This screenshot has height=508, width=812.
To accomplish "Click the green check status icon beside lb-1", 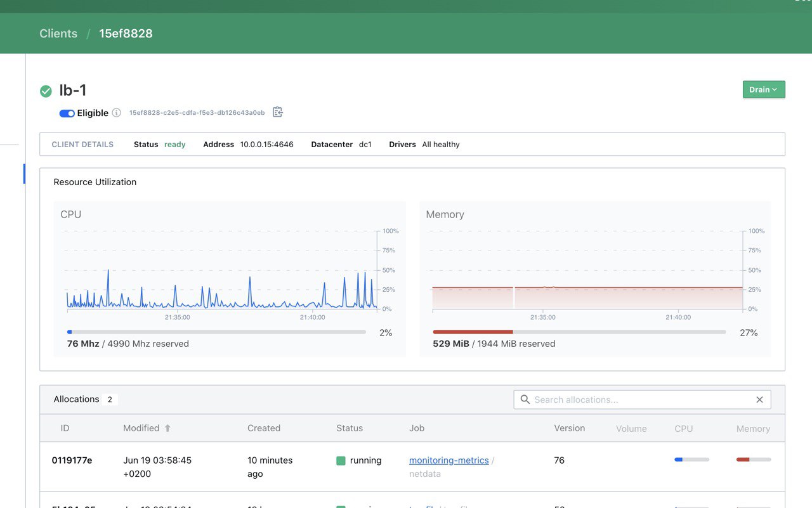I will (46, 91).
